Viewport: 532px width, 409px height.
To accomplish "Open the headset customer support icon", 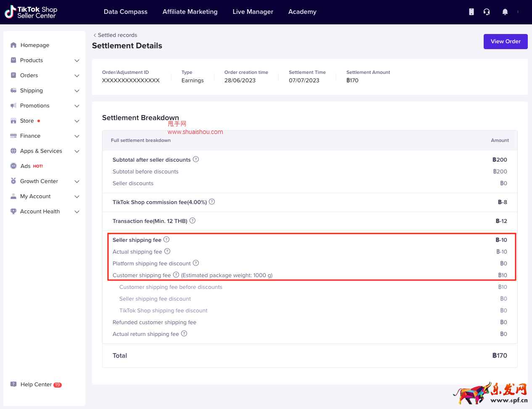I will point(487,12).
